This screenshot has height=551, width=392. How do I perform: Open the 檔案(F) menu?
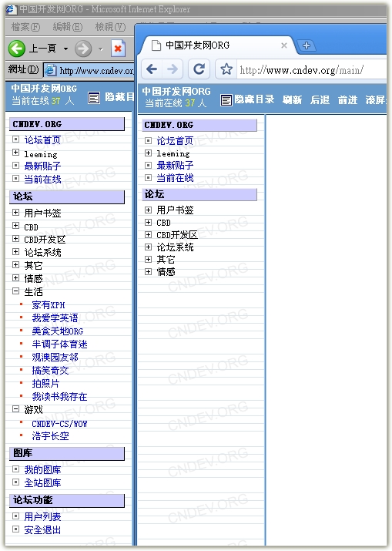[x=25, y=27]
